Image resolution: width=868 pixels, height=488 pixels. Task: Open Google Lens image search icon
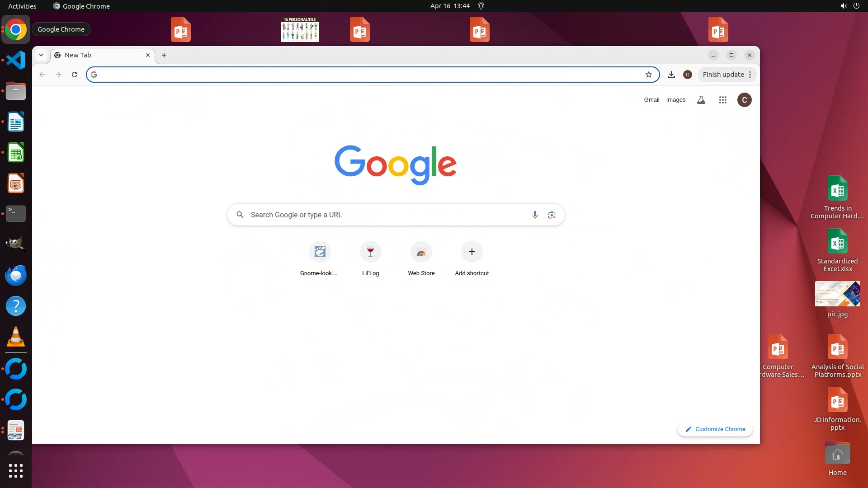tap(552, 215)
